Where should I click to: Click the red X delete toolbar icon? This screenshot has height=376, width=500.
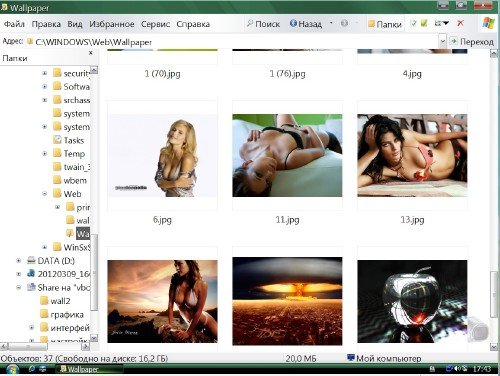coord(460,23)
